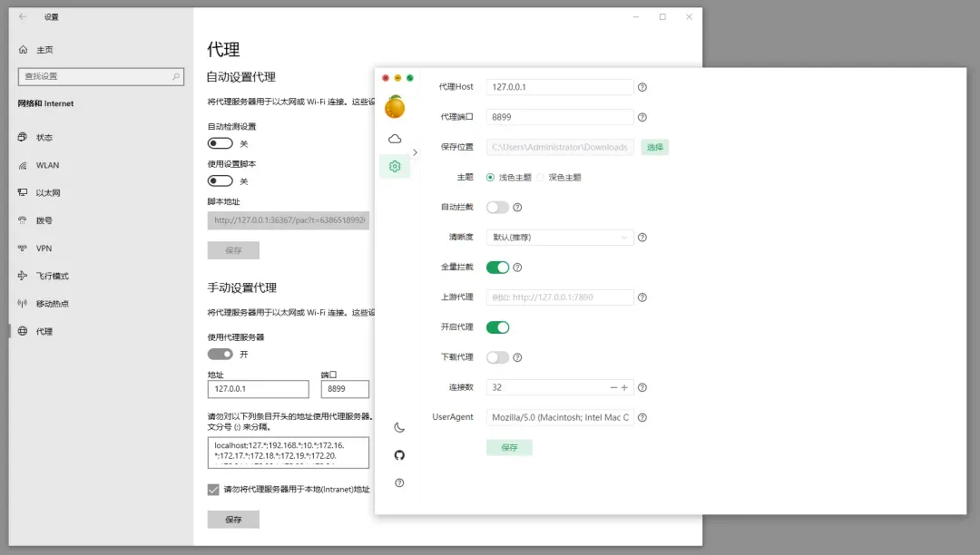Increase 连接数 with plus button

click(x=624, y=388)
